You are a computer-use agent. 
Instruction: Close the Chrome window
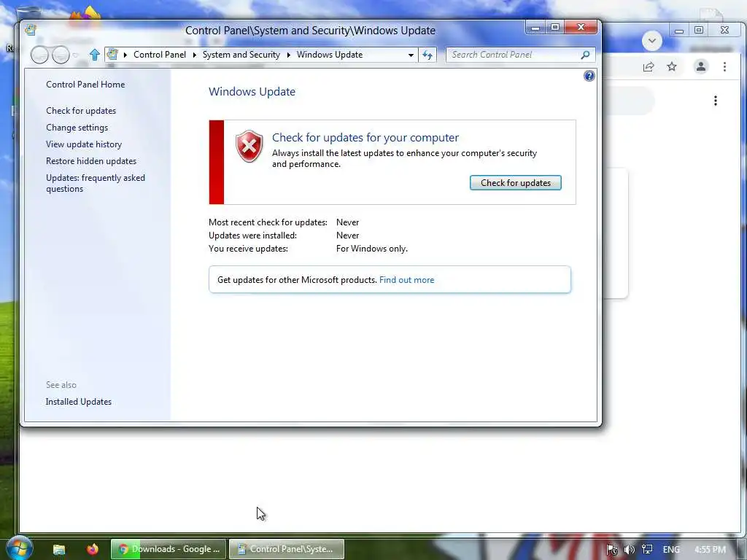pyautogui.click(x=724, y=30)
